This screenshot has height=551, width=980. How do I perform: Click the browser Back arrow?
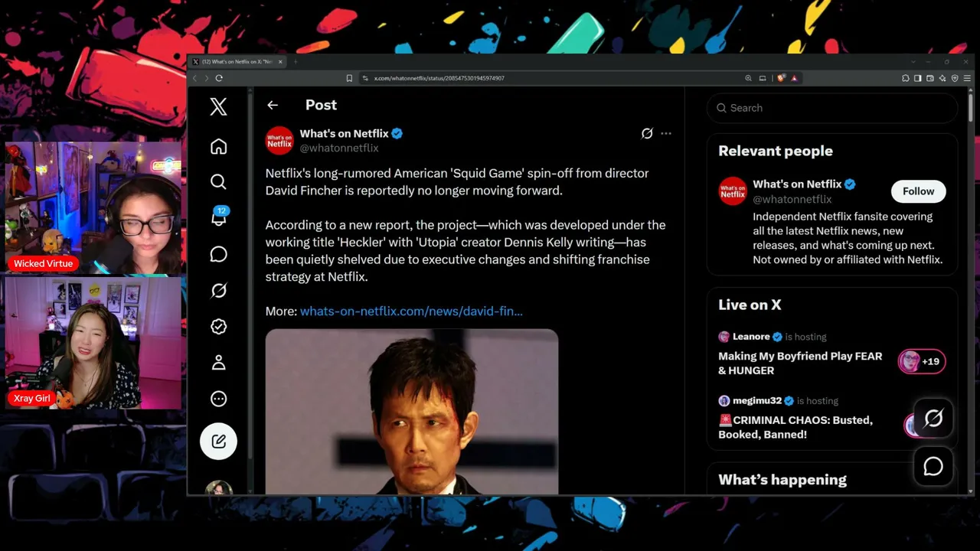click(x=194, y=78)
